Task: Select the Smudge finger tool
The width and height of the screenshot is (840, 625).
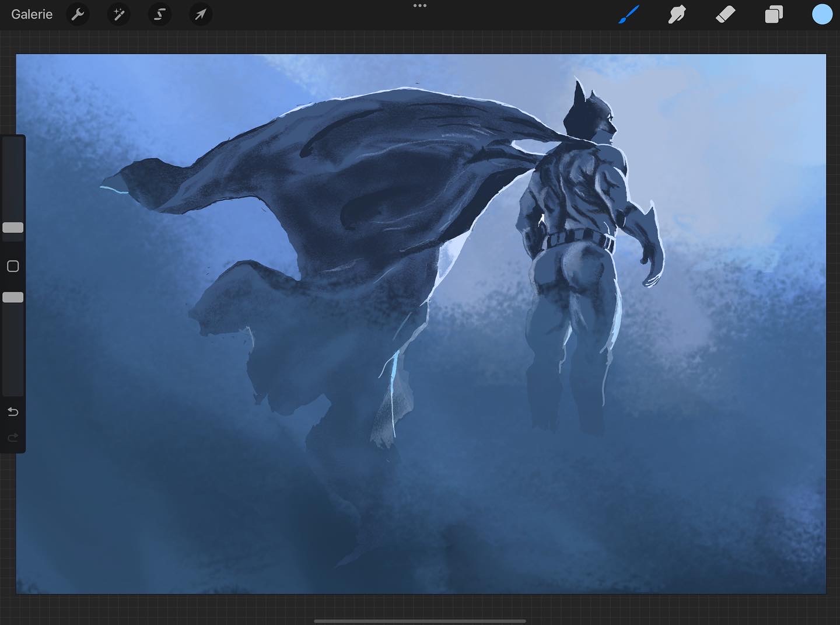Action: (x=677, y=15)
